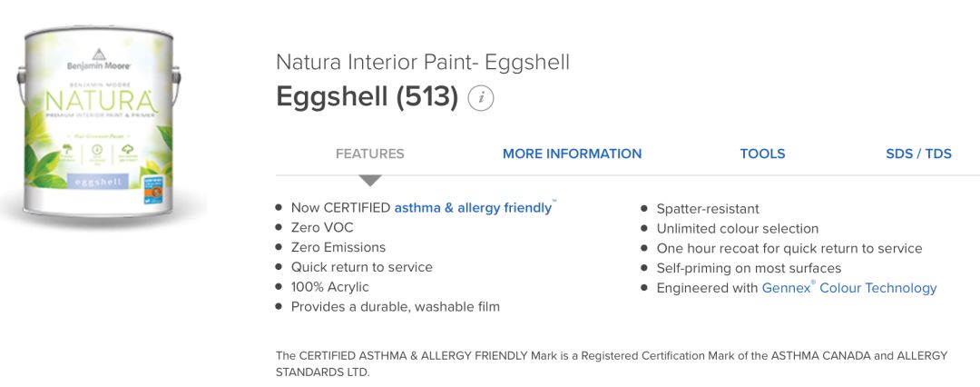Click the Natura Interior Paint- Eggshell heading

422,62
